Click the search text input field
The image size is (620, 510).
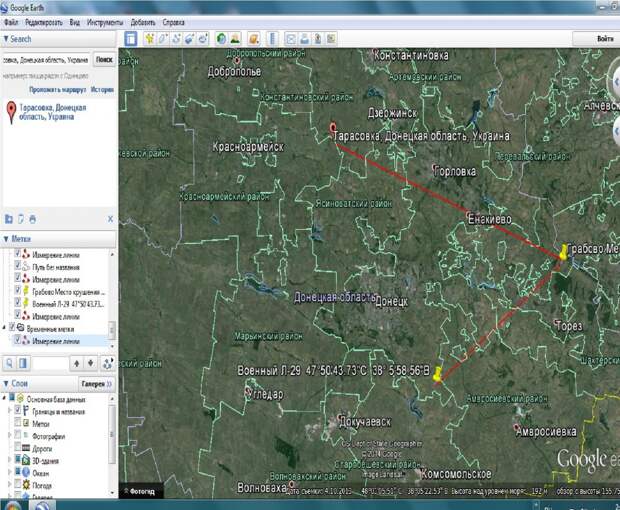[x=46, y=60]
